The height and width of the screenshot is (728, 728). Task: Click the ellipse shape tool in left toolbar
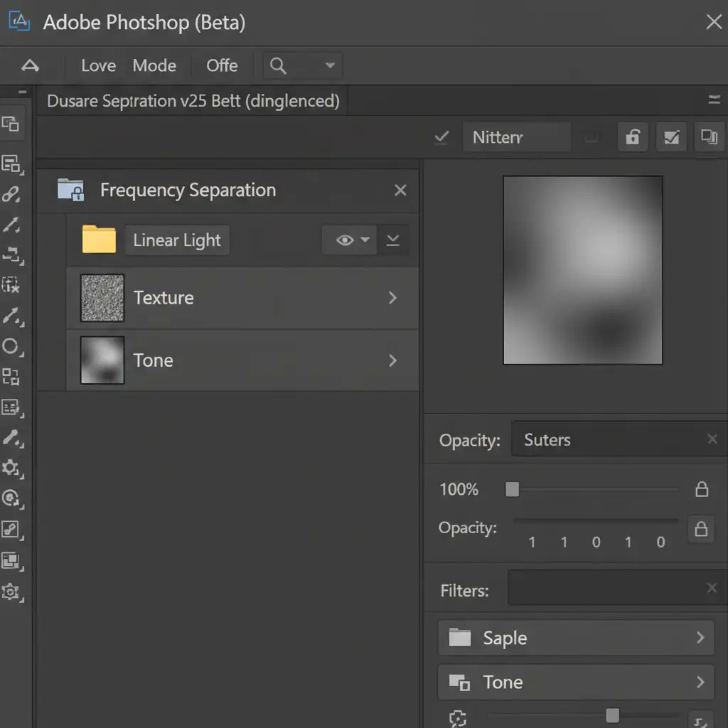[11, 347]
